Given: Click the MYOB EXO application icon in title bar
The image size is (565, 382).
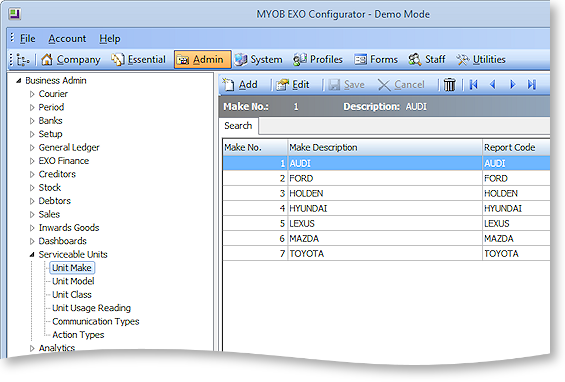Looking at the screenshot, I should point(15,14).
